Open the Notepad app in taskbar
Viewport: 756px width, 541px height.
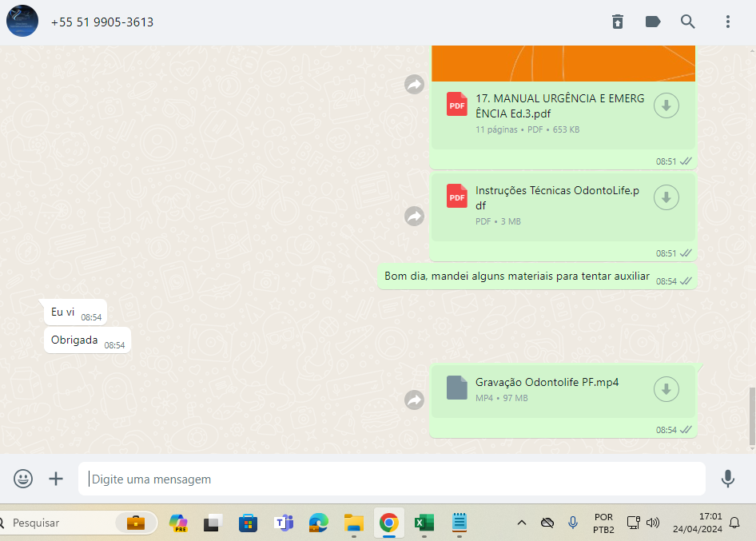tap(459, 523)
